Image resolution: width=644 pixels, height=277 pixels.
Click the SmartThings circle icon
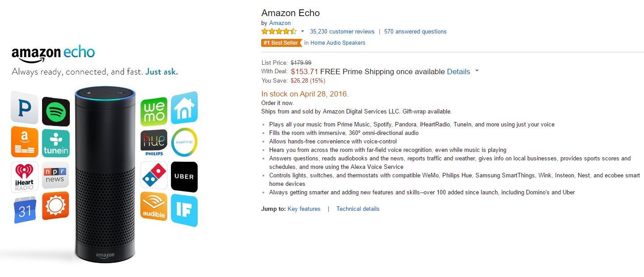pos(184,142)
